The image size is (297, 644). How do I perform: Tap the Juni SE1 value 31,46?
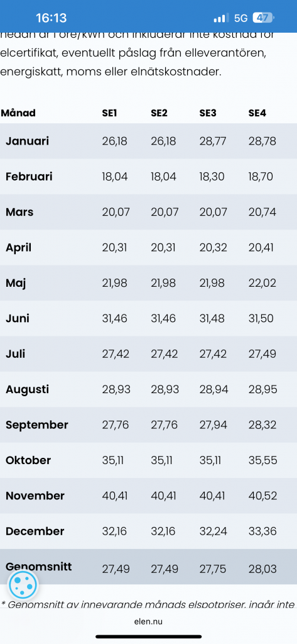pyautogui.click(x=114, y=318)
